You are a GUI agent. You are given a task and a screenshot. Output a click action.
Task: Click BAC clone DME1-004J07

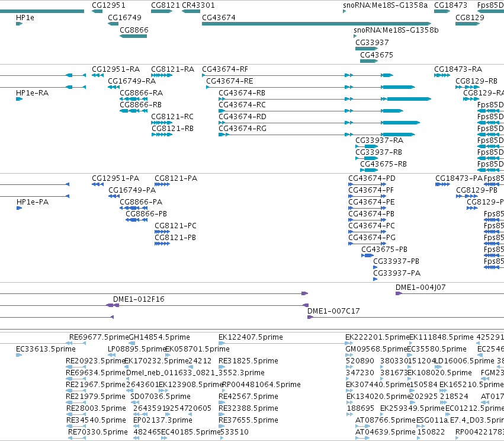tap(450, 293)
